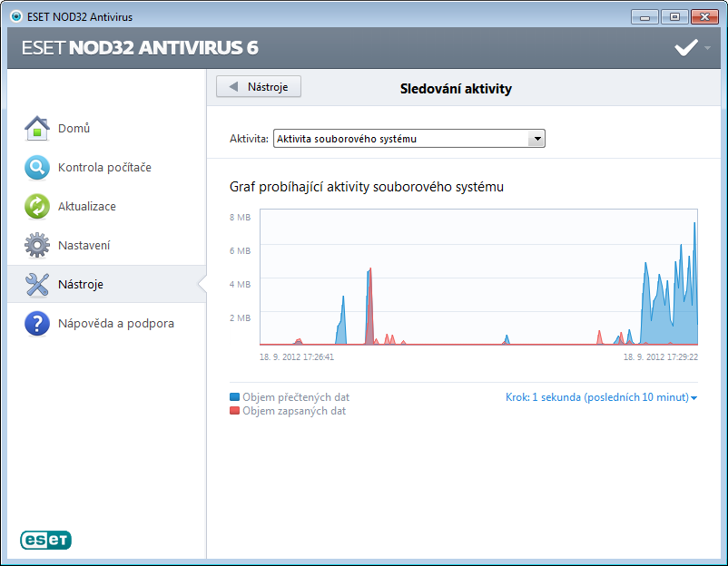Click the ESET NOD32 ANTIVIRUS 6 banner title
The image size is (728, 566).
pos(140,48)
